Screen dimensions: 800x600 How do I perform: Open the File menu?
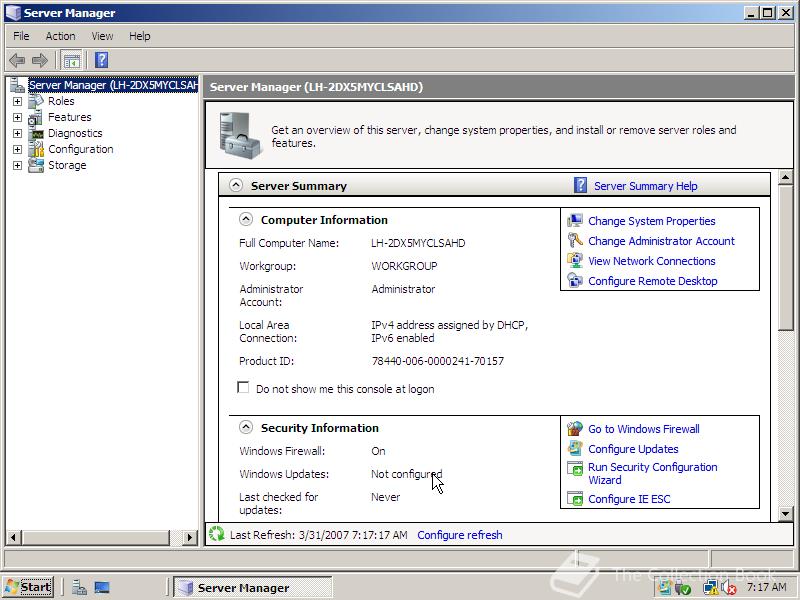click(21, 36)
